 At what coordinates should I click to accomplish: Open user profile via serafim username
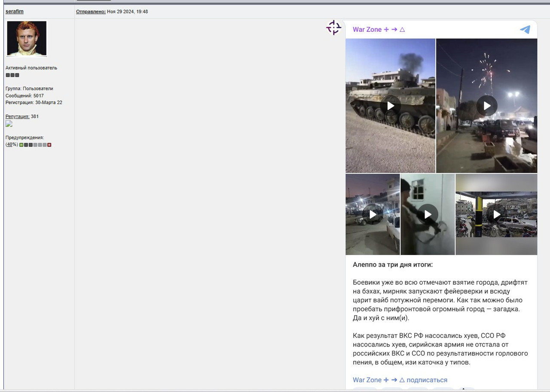click(x=14, y=11)
